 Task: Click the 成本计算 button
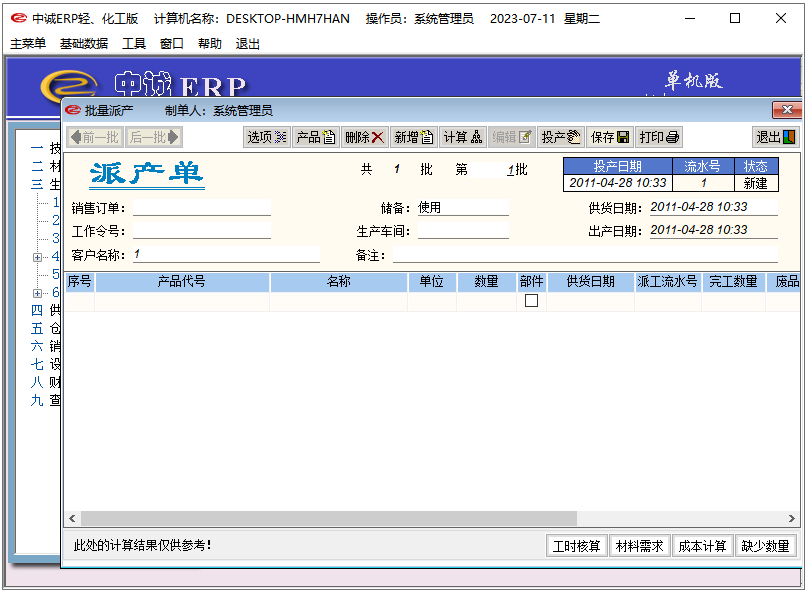[x=702, y=546]
